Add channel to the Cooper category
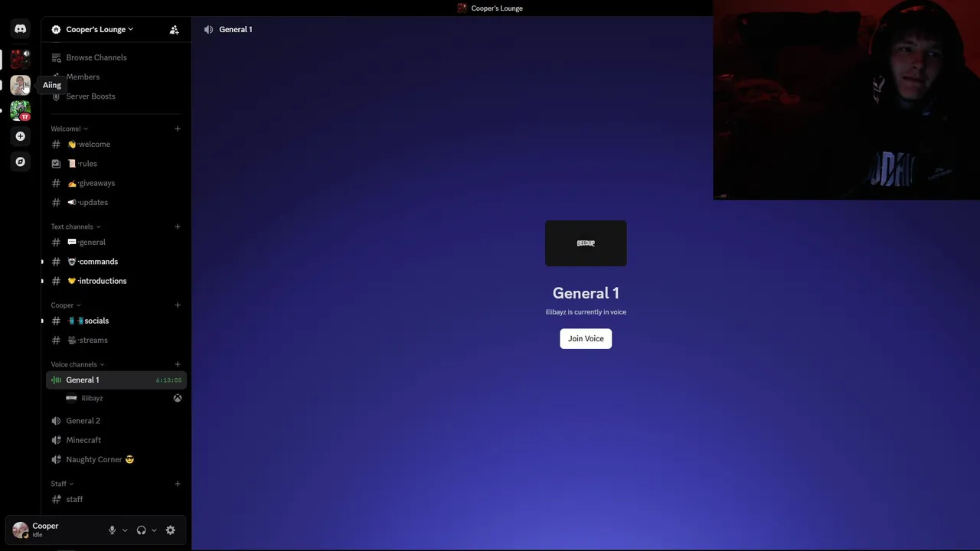This screenshot has width=980, height=551. [178, 305]
